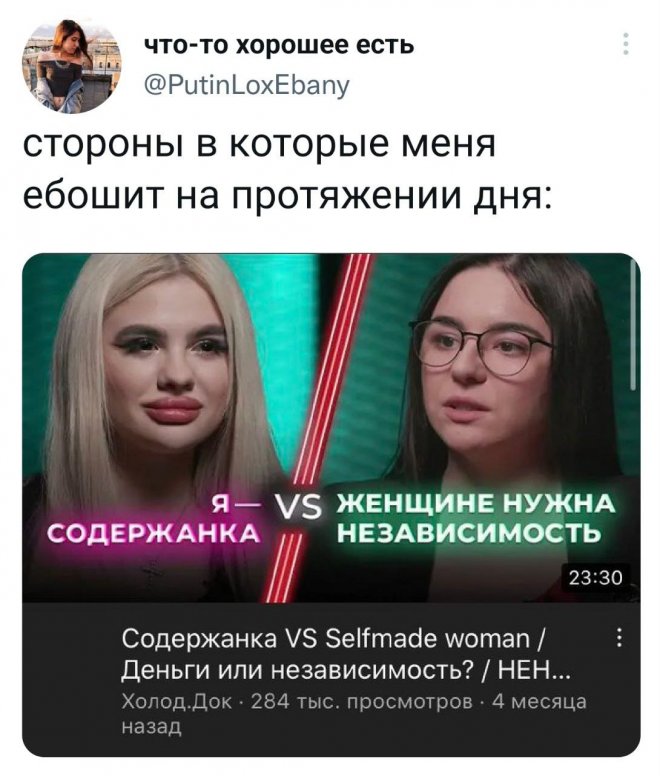Click the ЖЕНЩИНЕ НУЖНА НЕЗАВИСИМОСТЬ green caption
The width and height of the screenshot is (660, 776).
(x=475, y=519)
